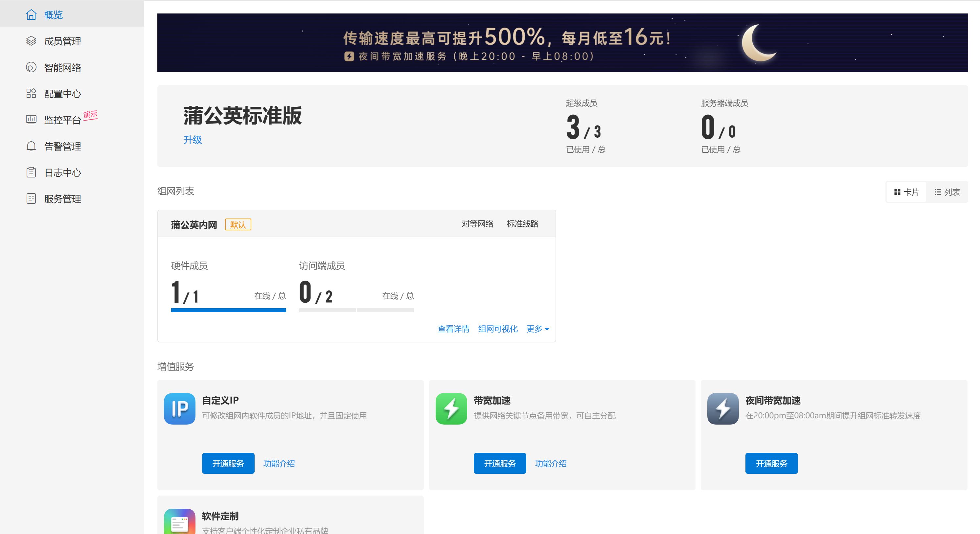This screenshot has width=980, height=534.
Task: Open 功能介绍 for 自定义IP
Action: 279,464
